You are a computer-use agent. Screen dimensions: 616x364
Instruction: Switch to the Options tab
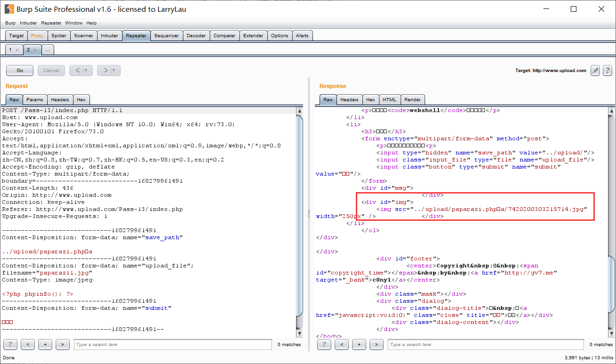click(x=279, y=36)
